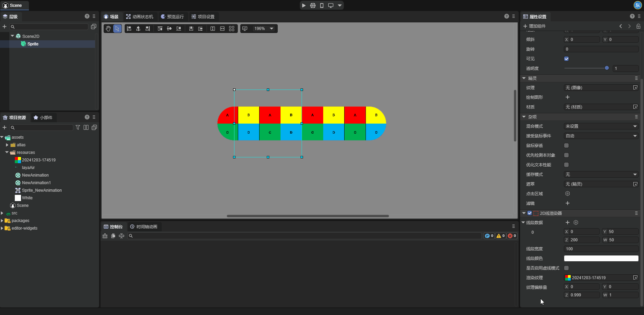Image resolution: width=644 pixels, height=315 pixels.
Task: Open the blend mode dropdown
Action: click(x=601, y=126)
